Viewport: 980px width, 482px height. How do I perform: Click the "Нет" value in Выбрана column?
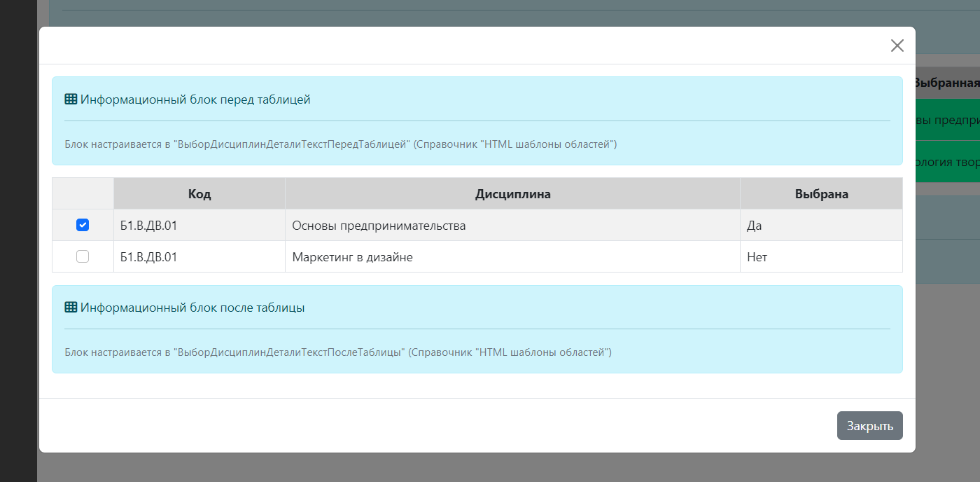[x=757, y=257]
